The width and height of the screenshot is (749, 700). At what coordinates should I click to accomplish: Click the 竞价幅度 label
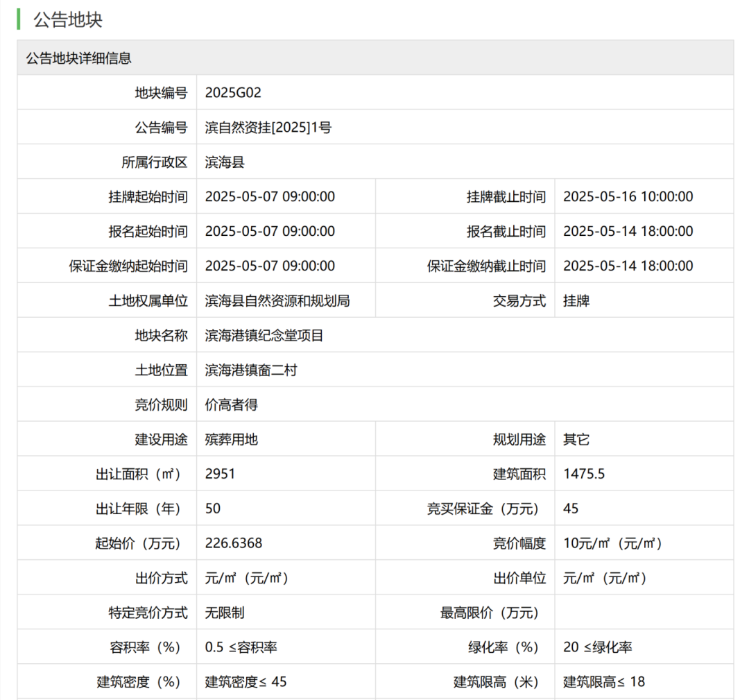(x=519, y=543)
